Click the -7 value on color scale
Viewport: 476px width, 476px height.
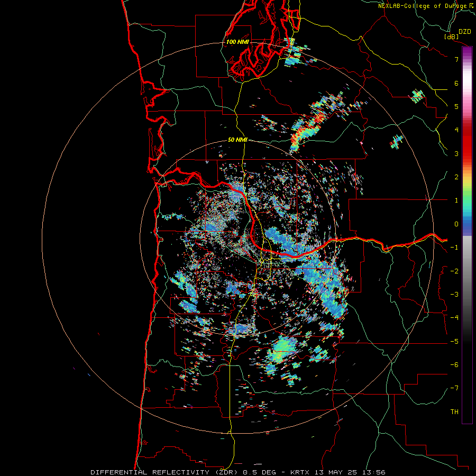[x=454, y=388]
